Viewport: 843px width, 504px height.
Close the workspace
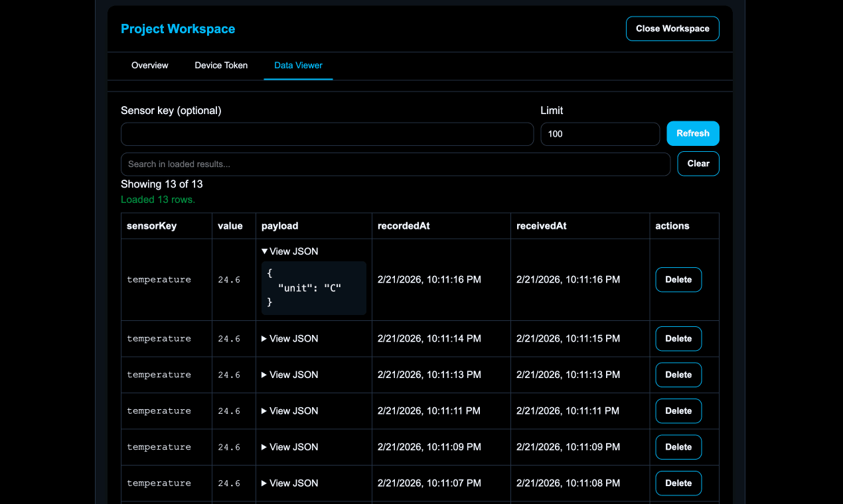pos(672,29)
